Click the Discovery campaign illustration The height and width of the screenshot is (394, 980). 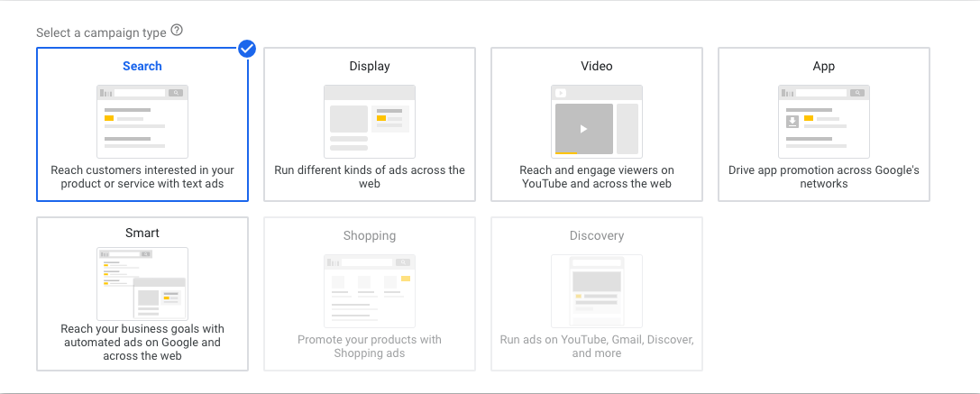click(x=596, y=291)
